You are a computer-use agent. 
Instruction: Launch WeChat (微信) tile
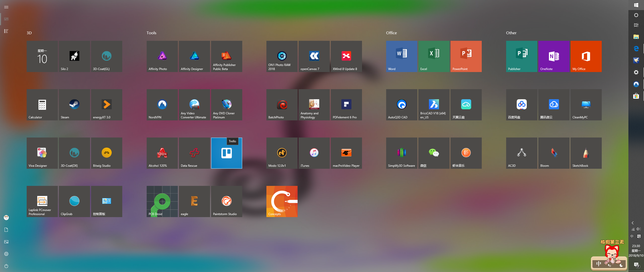coord(434,153)
